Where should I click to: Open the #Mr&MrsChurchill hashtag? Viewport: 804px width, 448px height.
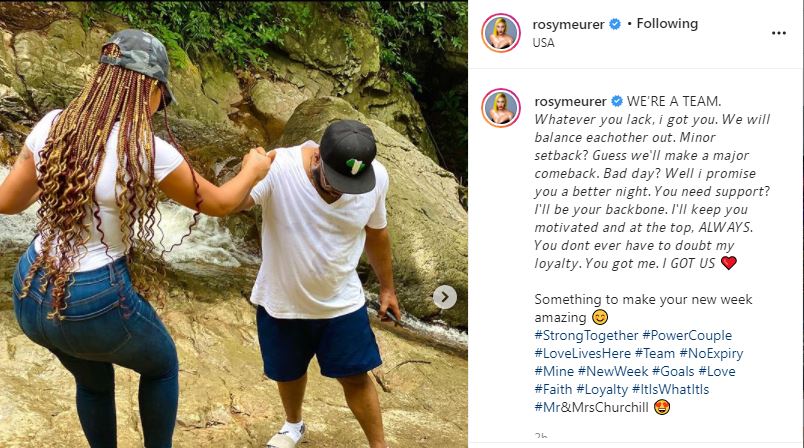click(591, 407)
